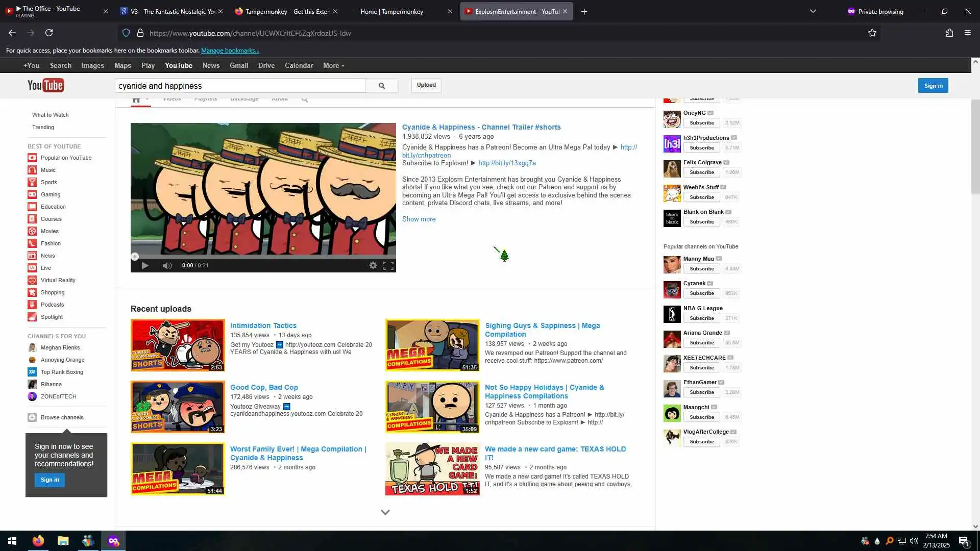Mute the channel trailer volume
The height and width of the screenshot is (551, 980).
coord(167,265)
